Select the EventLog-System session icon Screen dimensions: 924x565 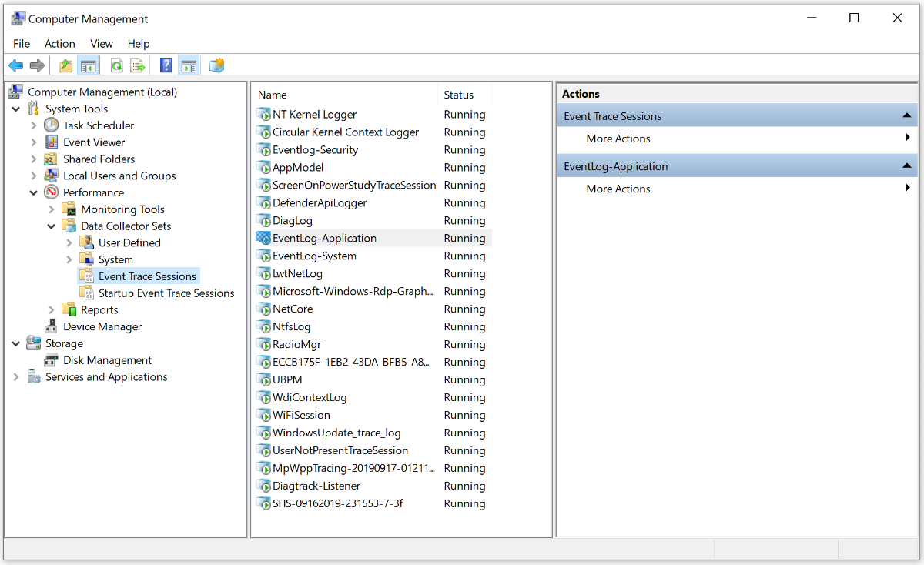[x=263, y=256]
